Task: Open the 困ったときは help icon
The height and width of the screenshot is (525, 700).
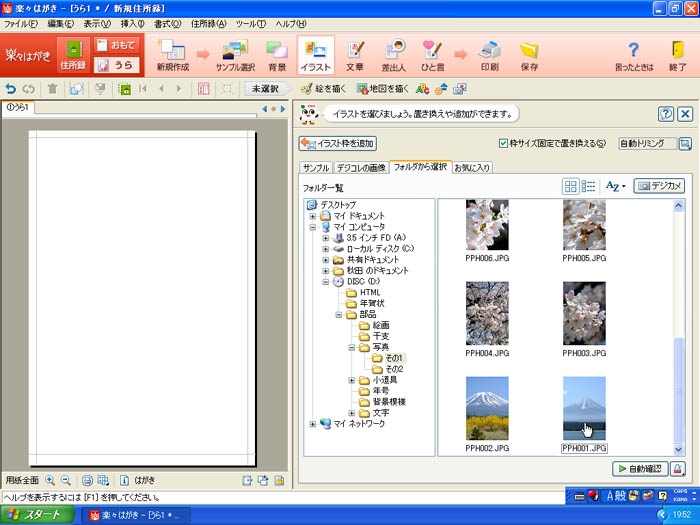Action: [x=633, y=54]
